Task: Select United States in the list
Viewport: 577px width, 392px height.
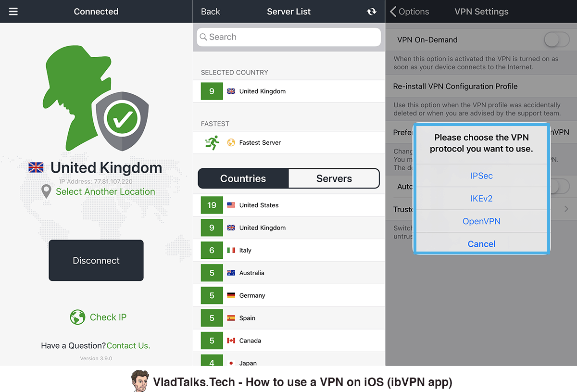Action: click(x=289, y=205)
